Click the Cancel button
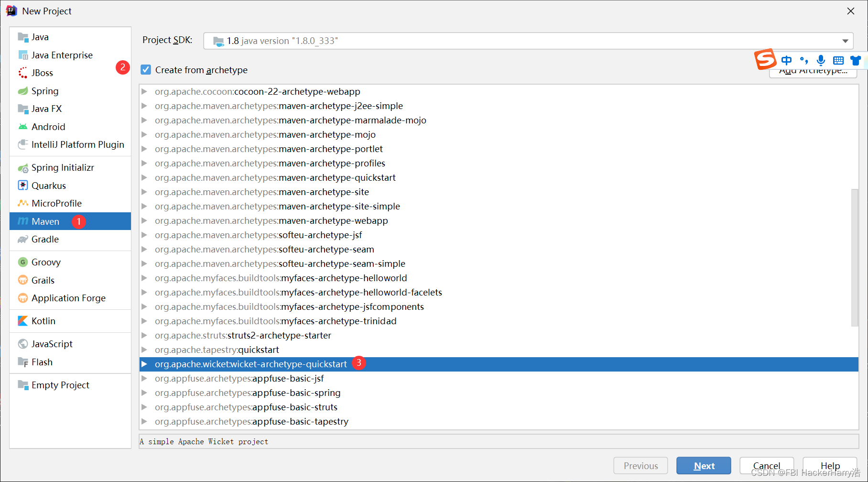This screenshot has height=482, width=868. 767,466
